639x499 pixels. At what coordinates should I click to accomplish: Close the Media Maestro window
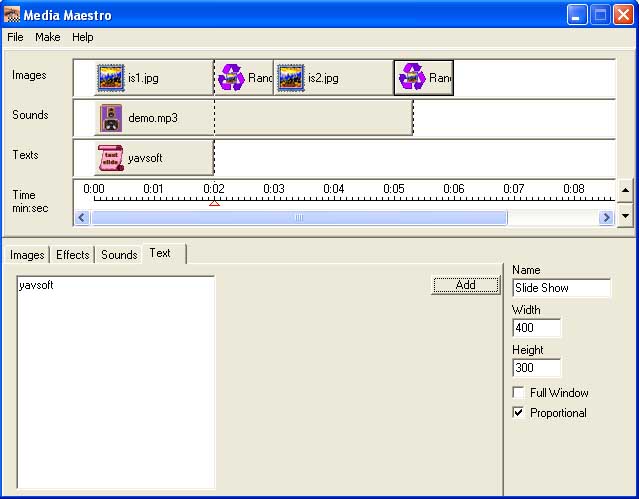pyautogui.click(x=624, y=15)
